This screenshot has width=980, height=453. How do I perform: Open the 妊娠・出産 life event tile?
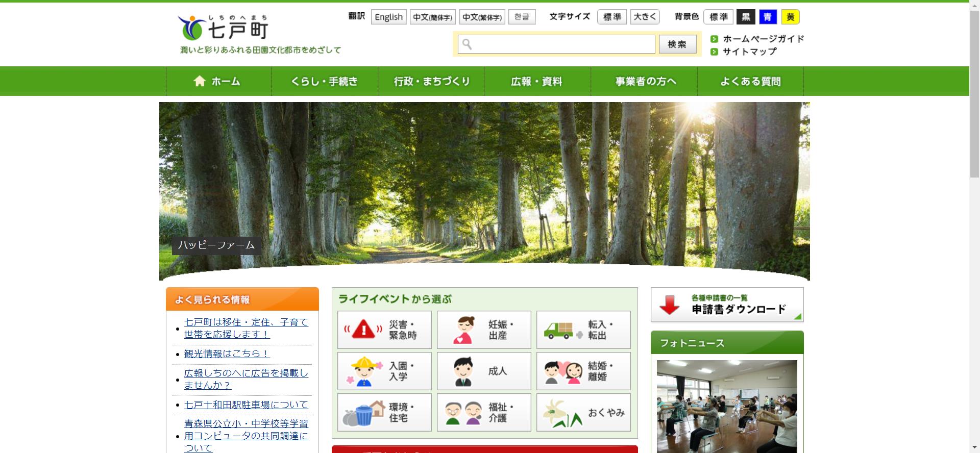click(484, 330)
